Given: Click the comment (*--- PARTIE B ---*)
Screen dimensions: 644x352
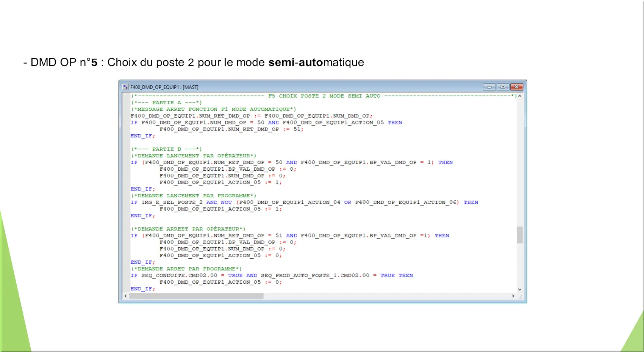Looking at the screenshot, I should pos(166,149).
